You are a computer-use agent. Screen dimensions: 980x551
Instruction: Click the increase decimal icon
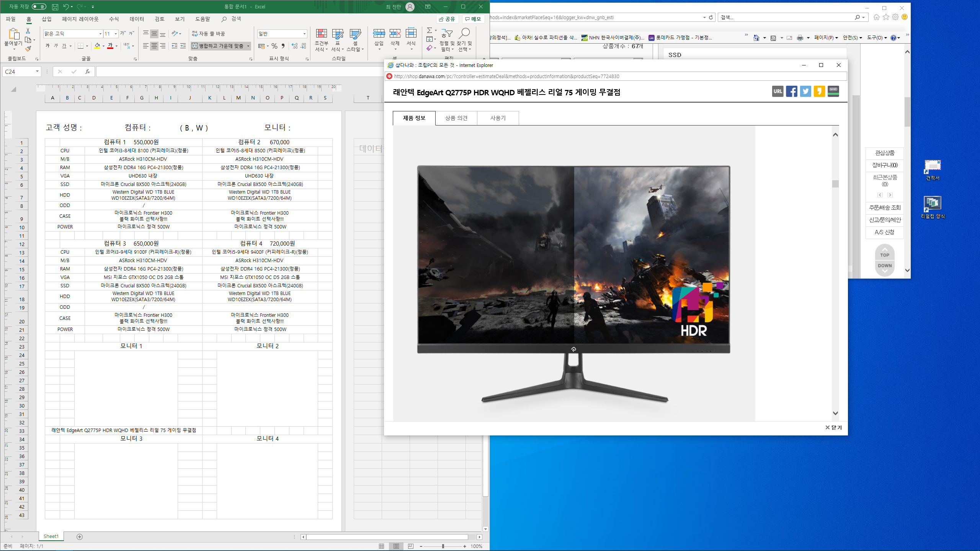coord(294,46)
